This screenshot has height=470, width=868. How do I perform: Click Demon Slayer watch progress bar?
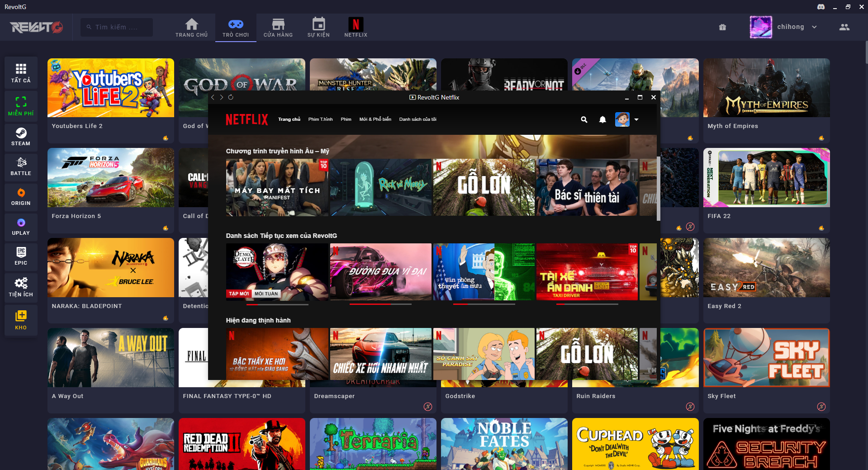(277, 304)
